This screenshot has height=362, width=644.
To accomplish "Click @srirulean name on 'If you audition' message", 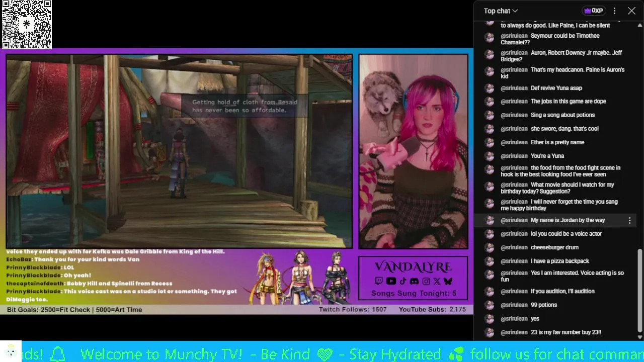I will click(514, 291).
